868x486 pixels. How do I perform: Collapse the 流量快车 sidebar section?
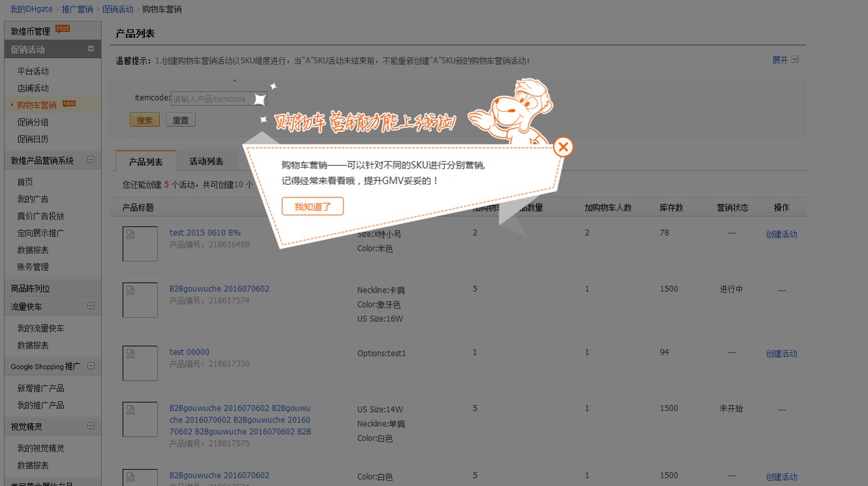91,306
